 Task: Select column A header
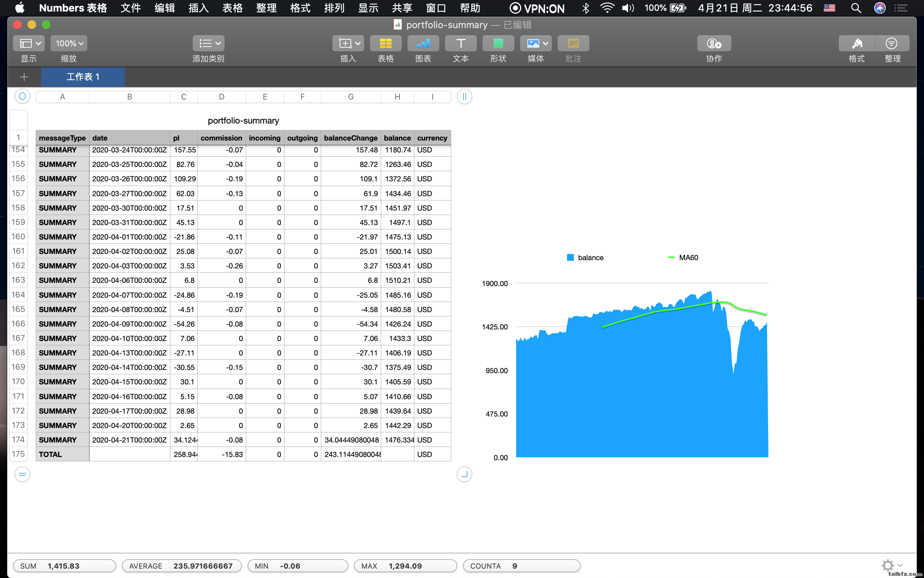pyautogui.click(x=62, y=97)
